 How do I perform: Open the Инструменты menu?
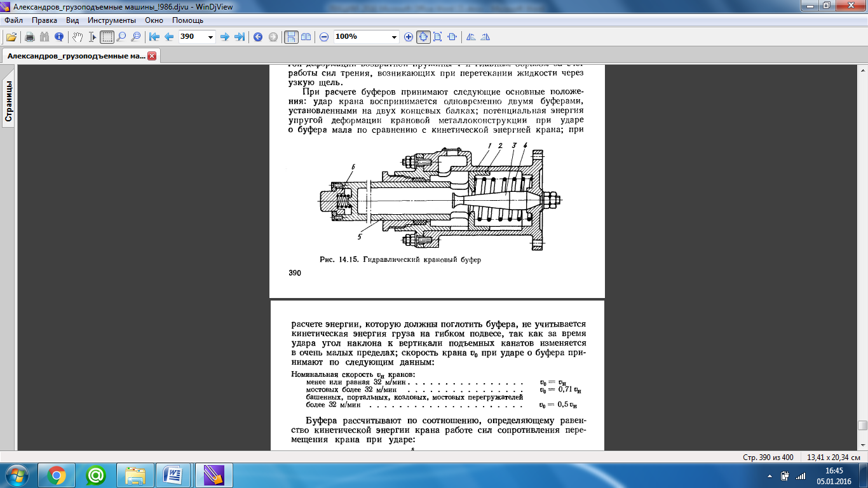click(112, 20)
